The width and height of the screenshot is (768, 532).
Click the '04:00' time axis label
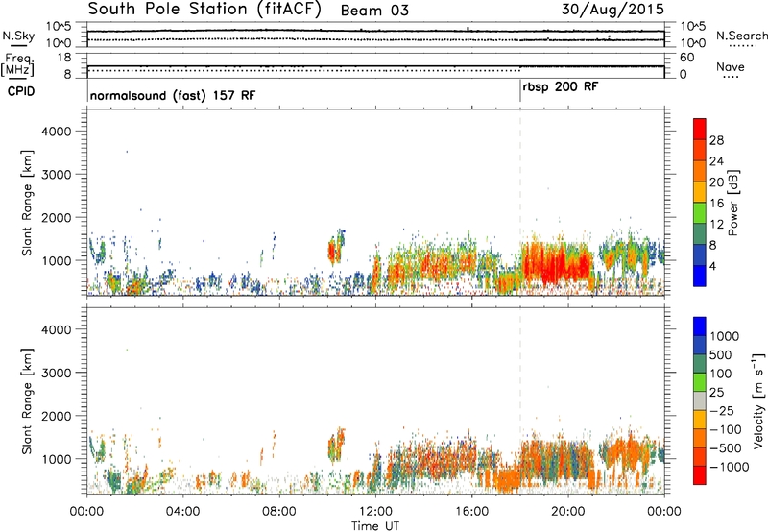(x=182, y=512)
